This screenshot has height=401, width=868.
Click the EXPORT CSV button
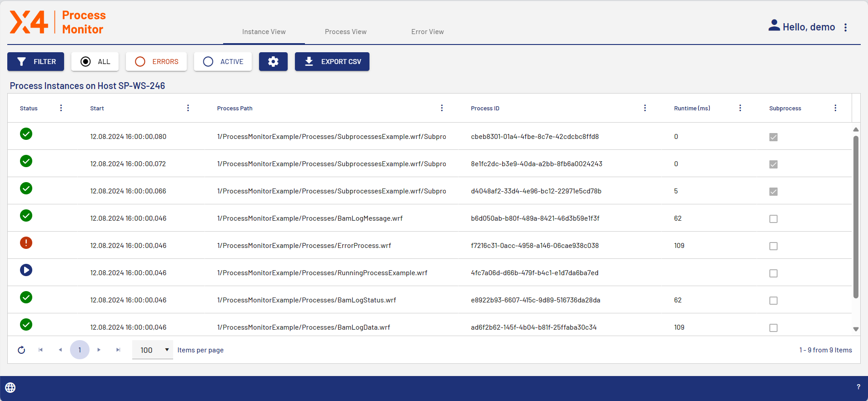tap(332, 62)
